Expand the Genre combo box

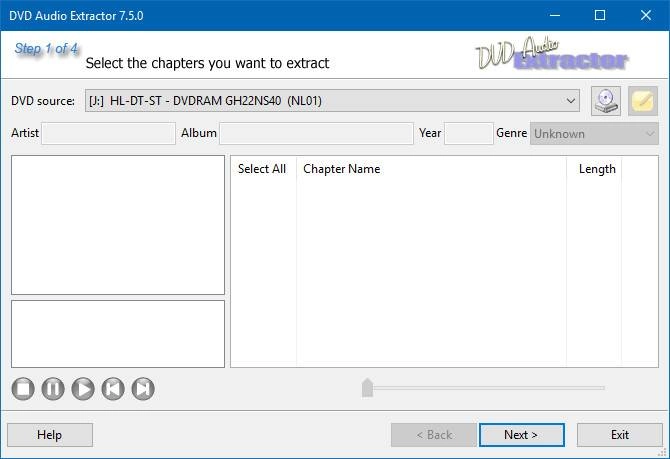594,134
